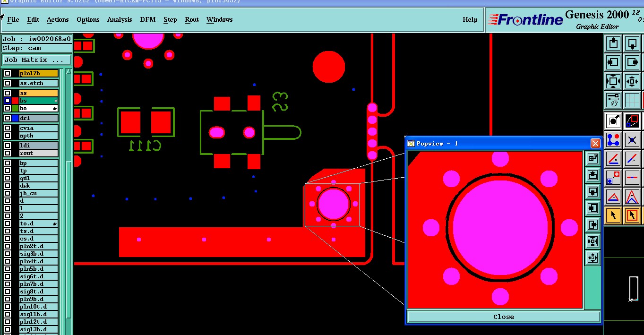Select the black circle with arrow feature tool

[613, 121]
